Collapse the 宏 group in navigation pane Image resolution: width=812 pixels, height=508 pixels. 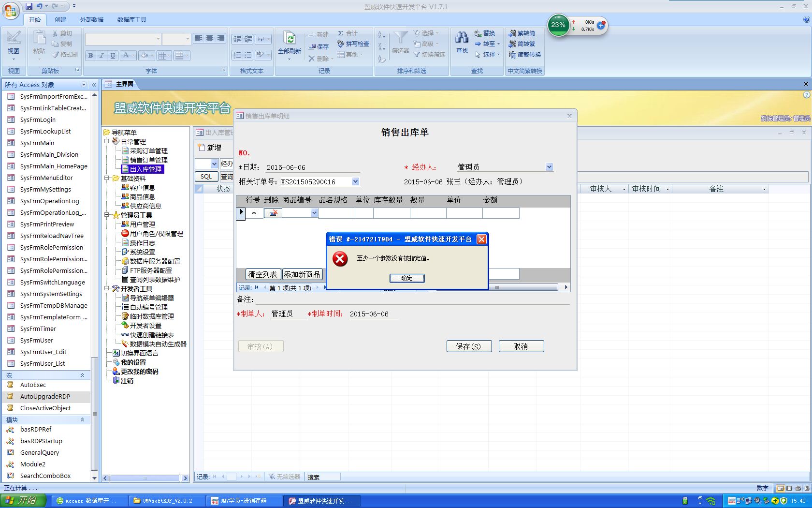[x=82, y=375]
